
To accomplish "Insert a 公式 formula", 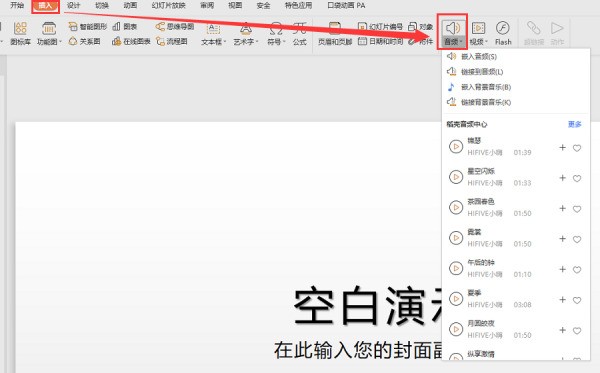I will tap(300, 34).
